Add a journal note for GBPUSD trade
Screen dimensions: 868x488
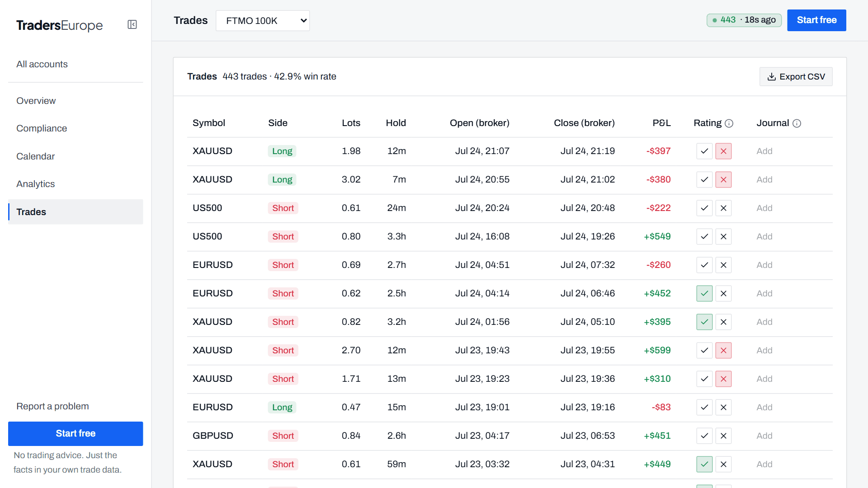(764, 436)
